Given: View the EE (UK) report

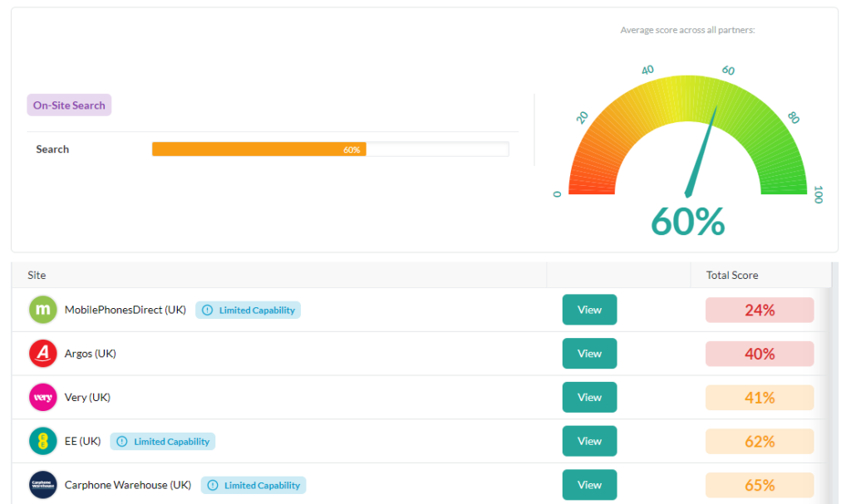Looking at the screenshot, I should pos(589,441).
